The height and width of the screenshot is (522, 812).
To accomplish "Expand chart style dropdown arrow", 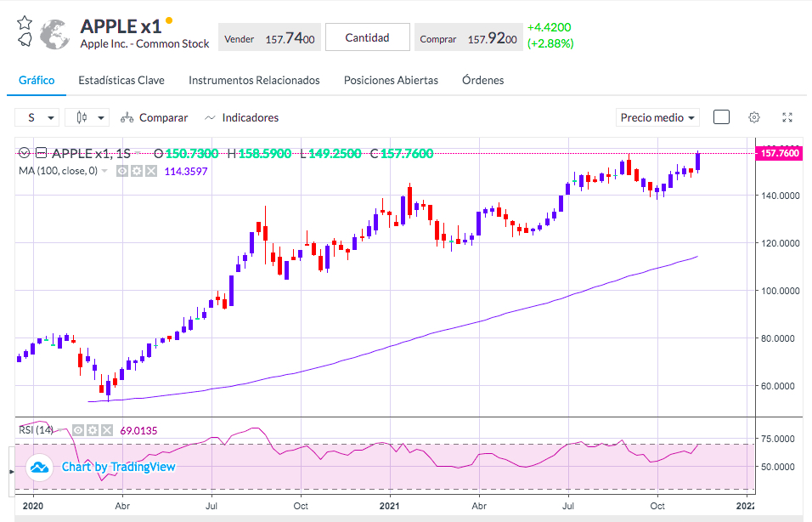I will click(x=101, y=118).
